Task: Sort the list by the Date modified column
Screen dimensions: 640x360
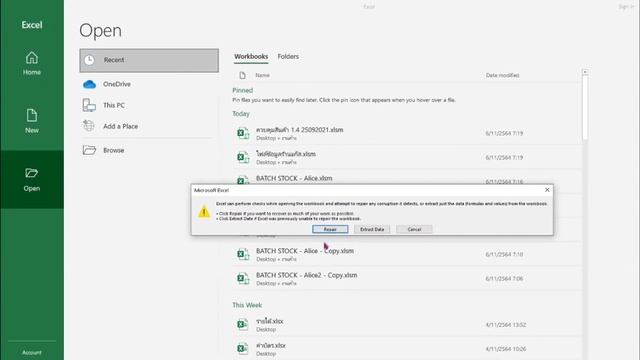Action: pos(502,75)
